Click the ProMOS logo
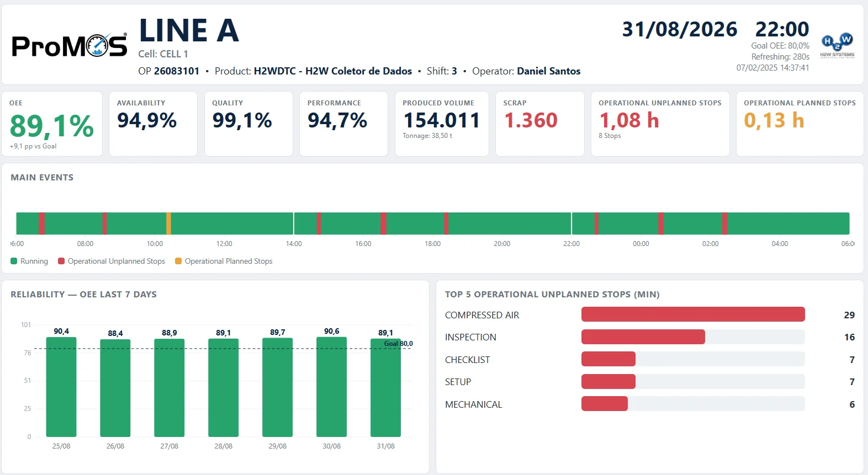 (x=70, y=45)
